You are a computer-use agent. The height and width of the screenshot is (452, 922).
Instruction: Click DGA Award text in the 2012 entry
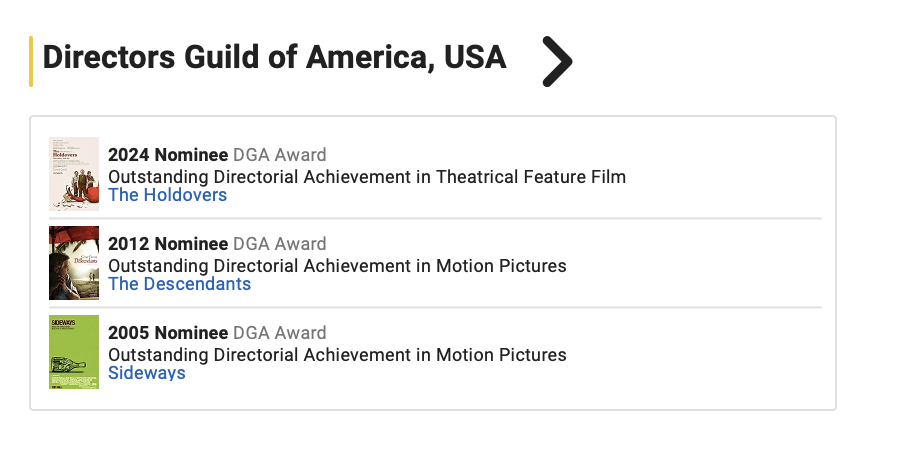click(x=280, y=244)
